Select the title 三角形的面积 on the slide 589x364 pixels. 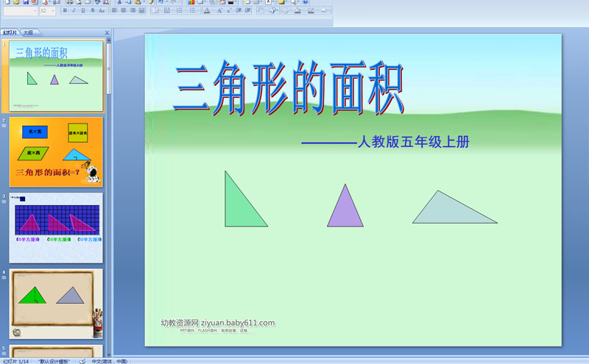coord(289,88)
